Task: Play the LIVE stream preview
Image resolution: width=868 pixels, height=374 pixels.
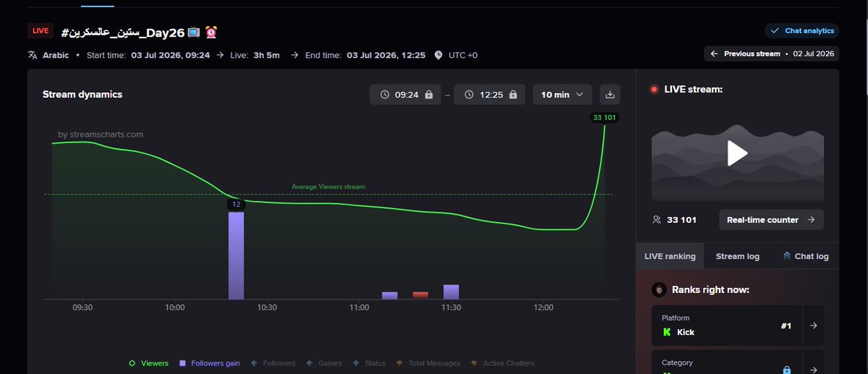Action: 737,153
